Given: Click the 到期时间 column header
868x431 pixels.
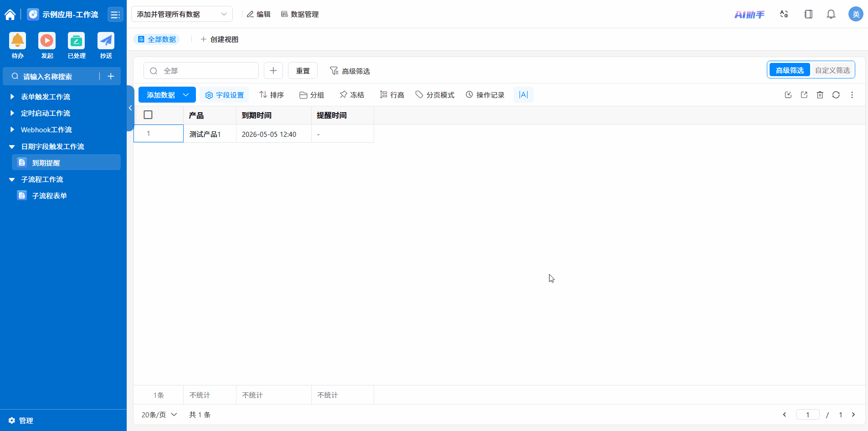Looking at the screenshot, I should tap(274, 115).
